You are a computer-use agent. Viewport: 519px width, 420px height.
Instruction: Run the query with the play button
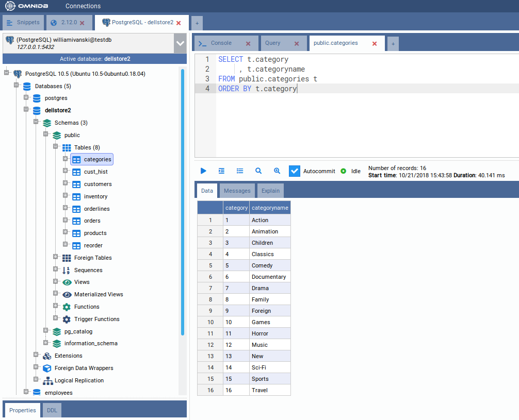[x=203, y=171]
